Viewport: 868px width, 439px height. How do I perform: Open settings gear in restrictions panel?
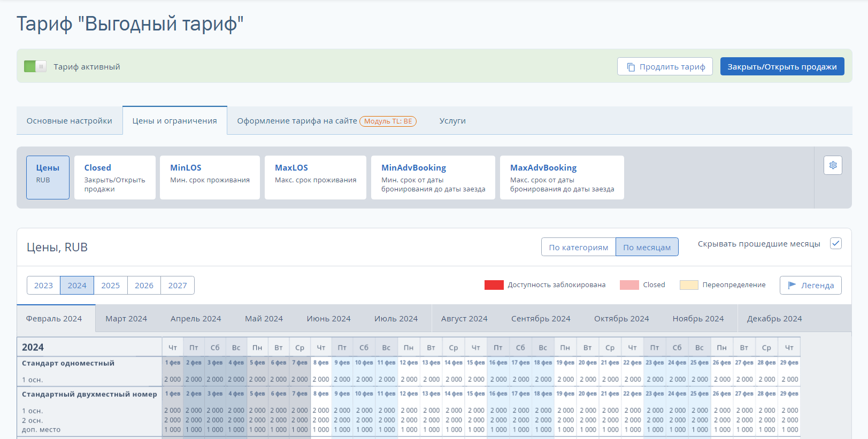pos(833,165)
